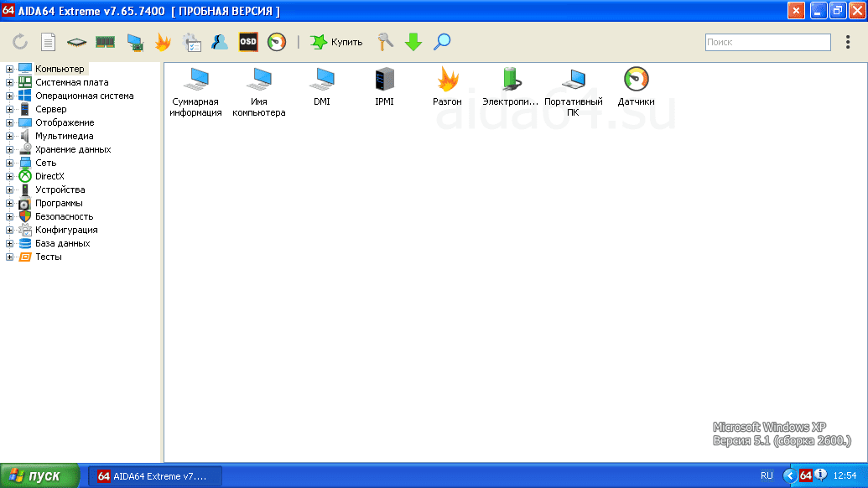This screenshot has width=868, height=488.
Task: Open the wrench tools icon
Action: click(x=385, y=42)
